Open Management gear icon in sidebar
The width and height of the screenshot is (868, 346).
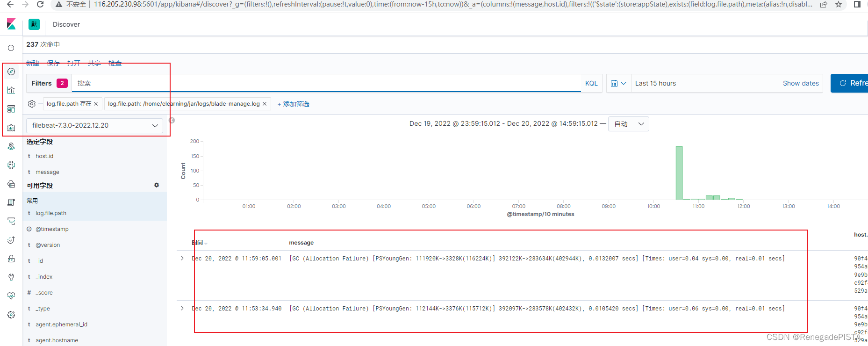(x=11, y=315)
